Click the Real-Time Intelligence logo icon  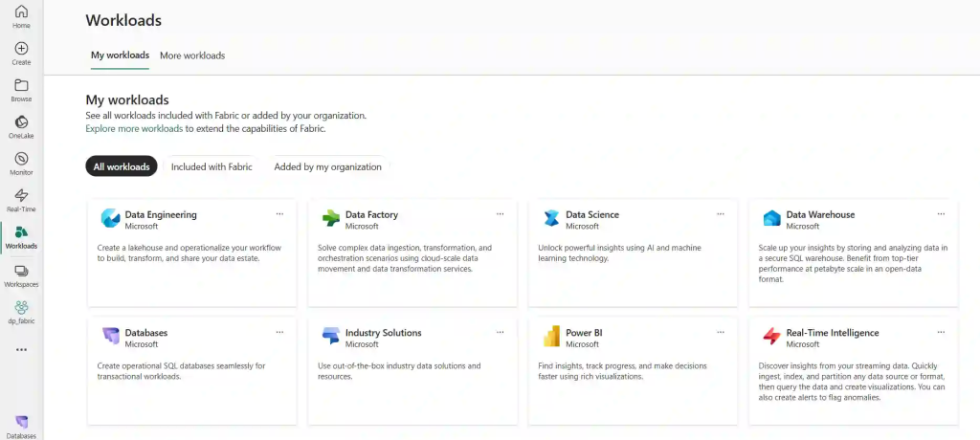tap(772, 337)
